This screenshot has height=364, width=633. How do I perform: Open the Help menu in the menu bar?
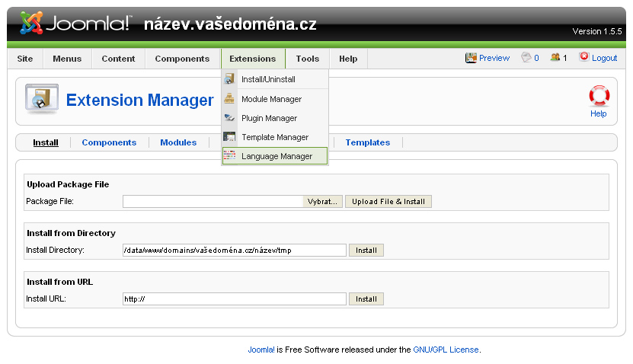348,59
